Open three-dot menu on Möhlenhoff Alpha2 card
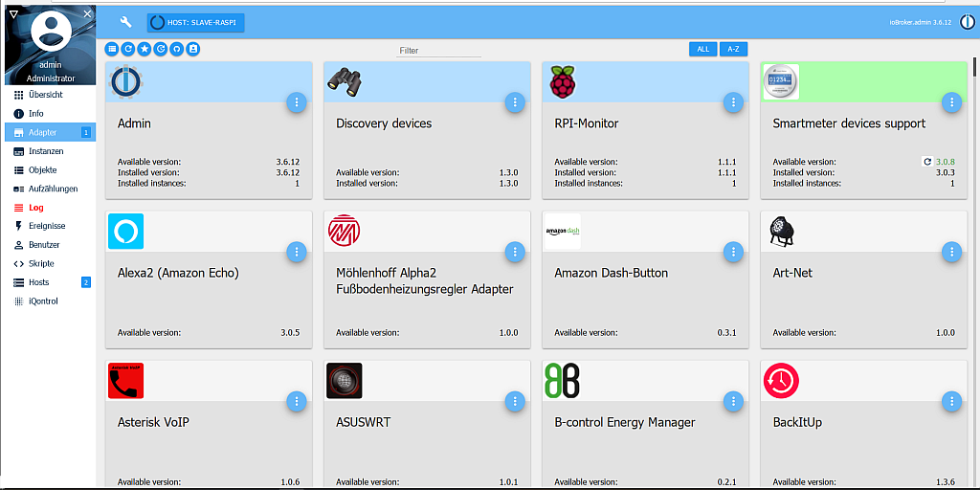 [x=514, y=252]
